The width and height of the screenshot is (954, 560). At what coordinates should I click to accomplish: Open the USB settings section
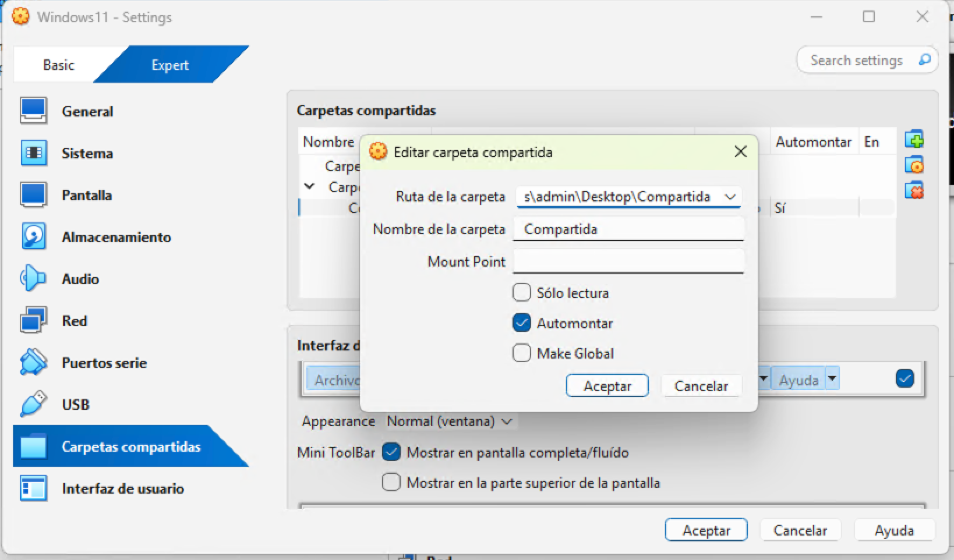76,405
